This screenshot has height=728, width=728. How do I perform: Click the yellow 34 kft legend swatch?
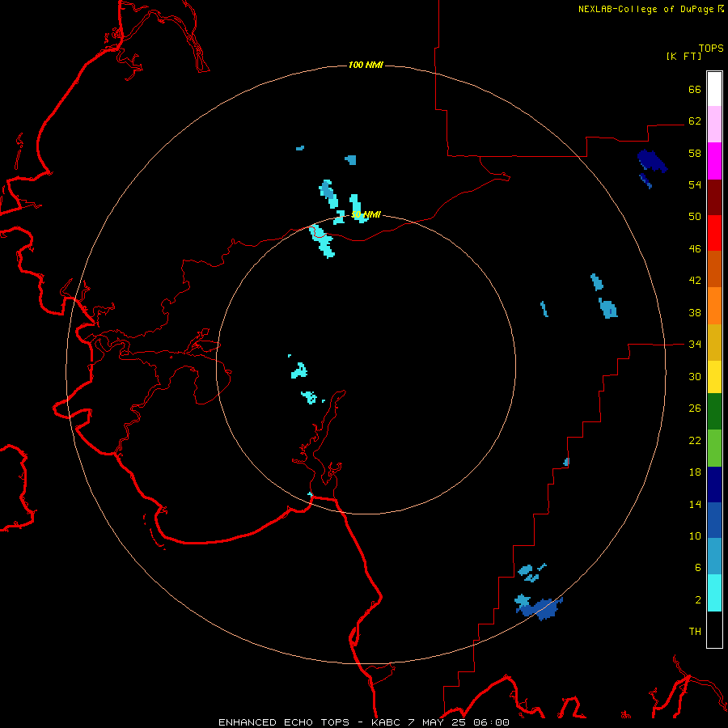point(714,377)
